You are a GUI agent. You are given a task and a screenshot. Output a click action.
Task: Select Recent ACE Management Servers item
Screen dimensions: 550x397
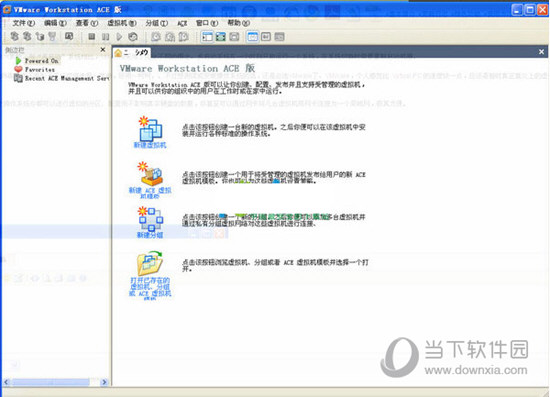pyautogui.click(x=67, y=78)
